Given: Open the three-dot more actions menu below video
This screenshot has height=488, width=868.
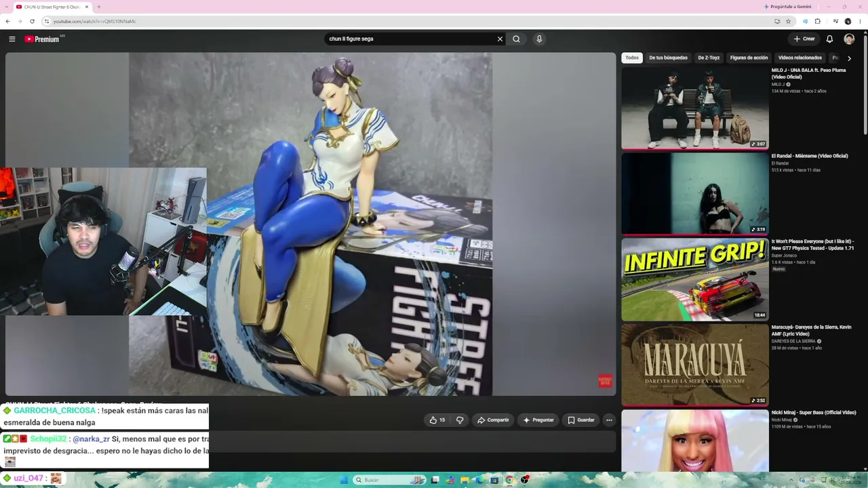Looking at the screenshot, I should [609, 420].
